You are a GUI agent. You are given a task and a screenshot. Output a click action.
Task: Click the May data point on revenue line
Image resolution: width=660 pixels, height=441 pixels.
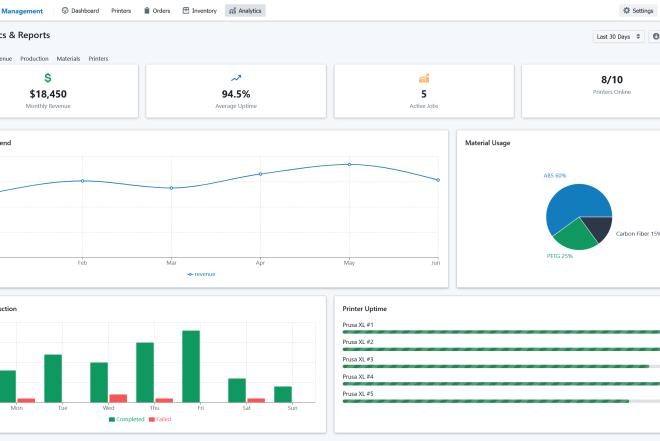(349, 164)
